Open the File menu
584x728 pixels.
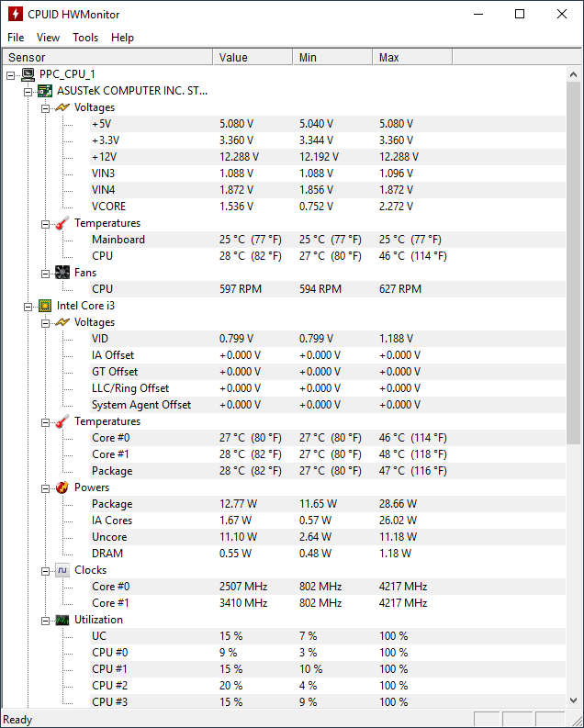click(x=16, y=38)
